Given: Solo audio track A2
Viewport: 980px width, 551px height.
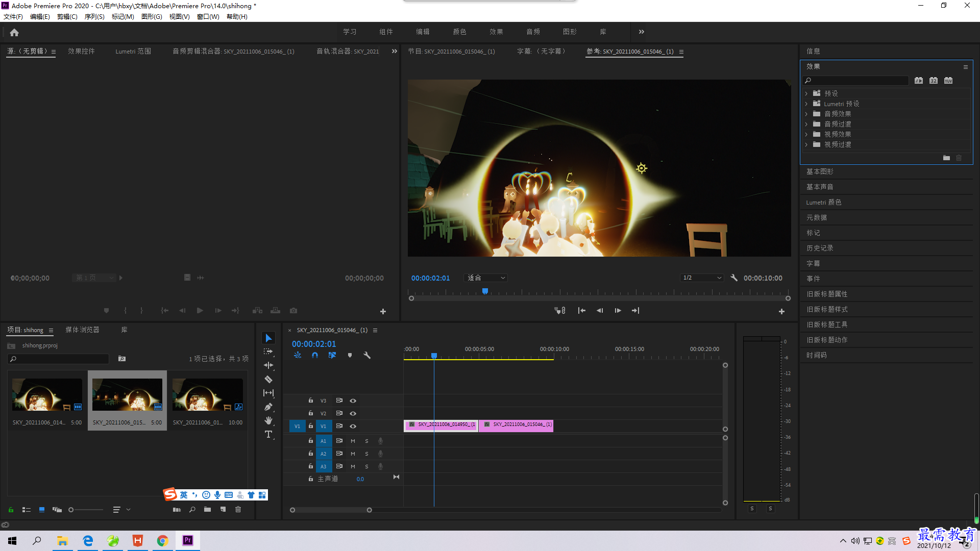Looking at the screenshot, I should [366, 454].
